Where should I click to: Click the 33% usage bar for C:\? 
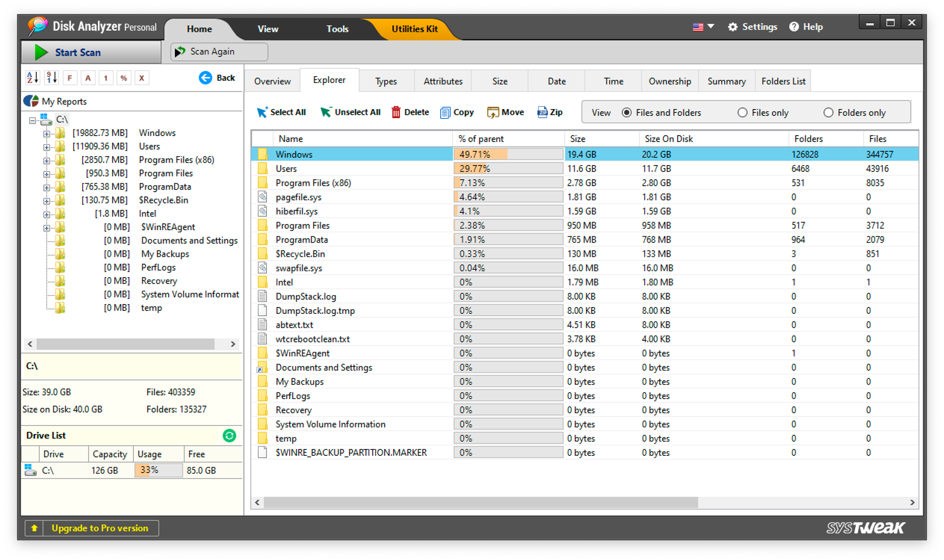coord(158,470)
